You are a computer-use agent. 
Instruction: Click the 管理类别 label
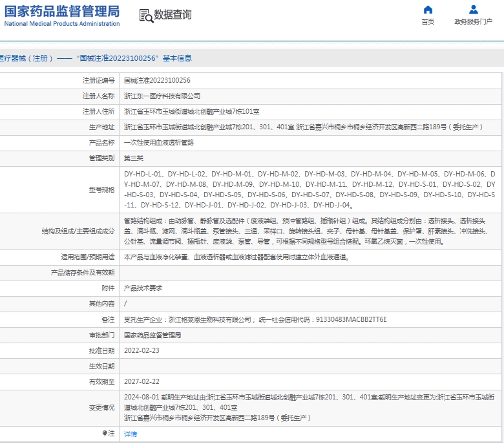pos(101,158)
